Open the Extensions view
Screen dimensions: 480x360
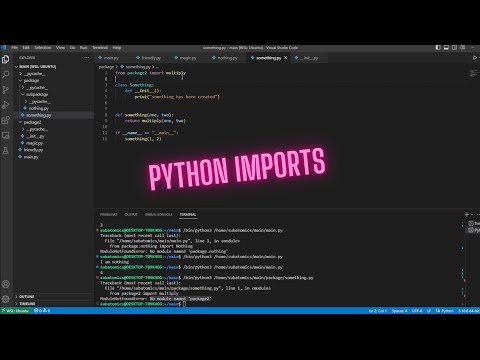pyautogui.click(x=6, y=120)
